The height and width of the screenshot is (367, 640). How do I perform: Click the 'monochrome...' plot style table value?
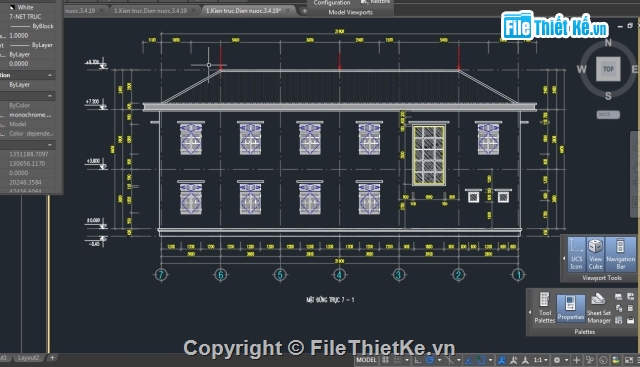click(x=30, y=115)
